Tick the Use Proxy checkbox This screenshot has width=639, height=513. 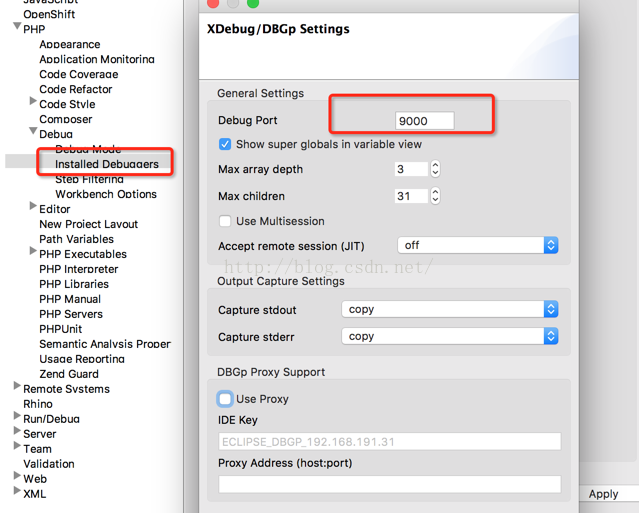225,399
